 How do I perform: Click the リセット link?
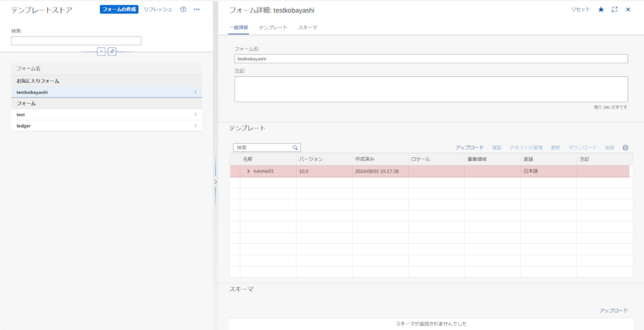(x=580, y=9)
